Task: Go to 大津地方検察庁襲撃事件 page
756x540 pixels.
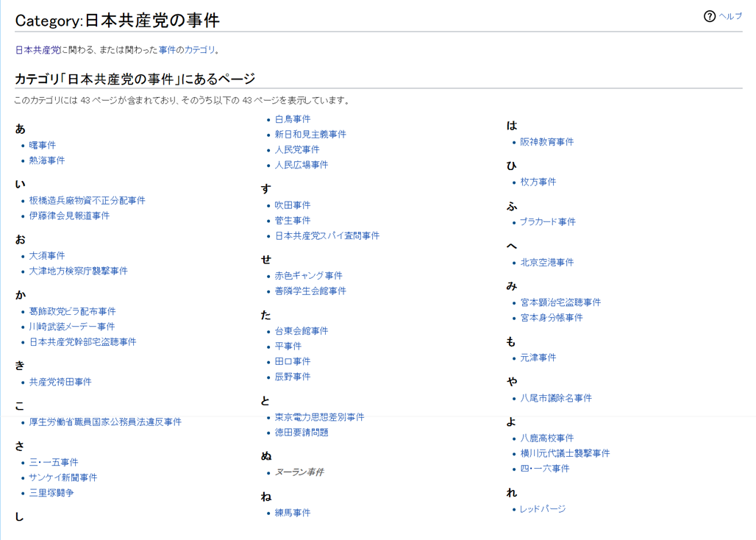Action: point(78,271)
